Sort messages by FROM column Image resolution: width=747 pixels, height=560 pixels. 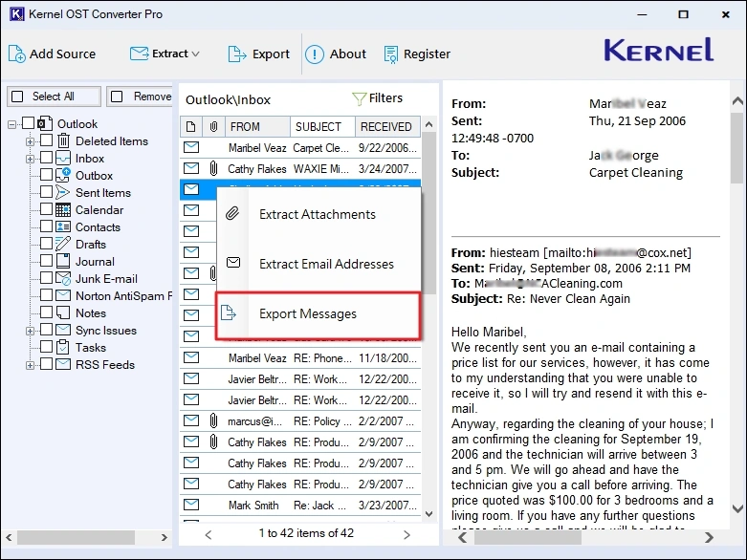pos(256,126)
